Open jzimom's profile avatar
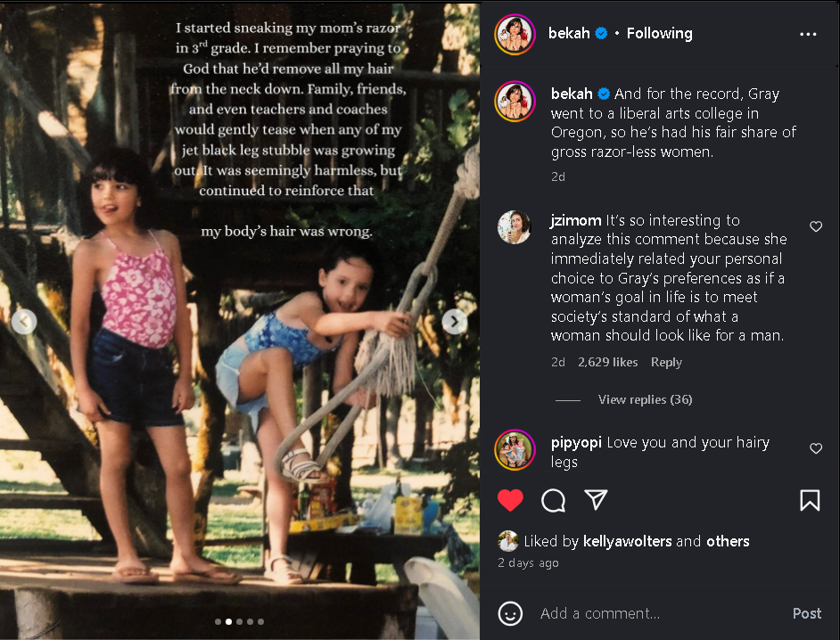The width and height of the screenshot is (840, 640). [515, 228]
